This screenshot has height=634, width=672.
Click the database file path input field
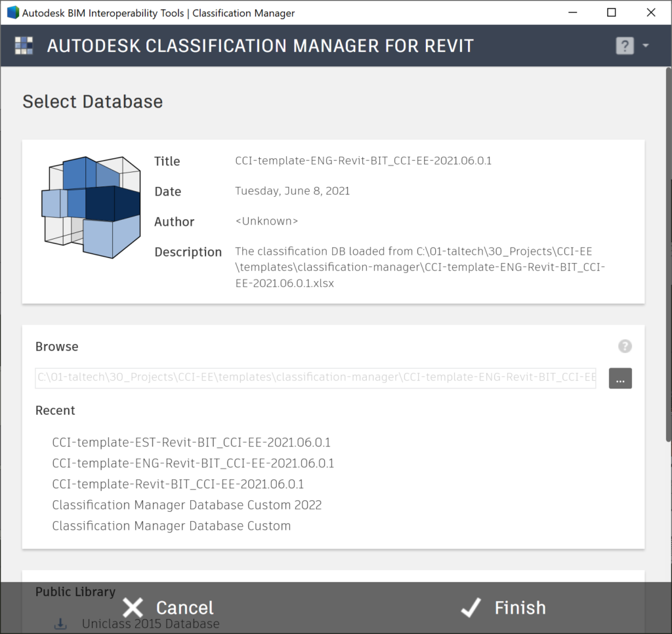(316, 378)
